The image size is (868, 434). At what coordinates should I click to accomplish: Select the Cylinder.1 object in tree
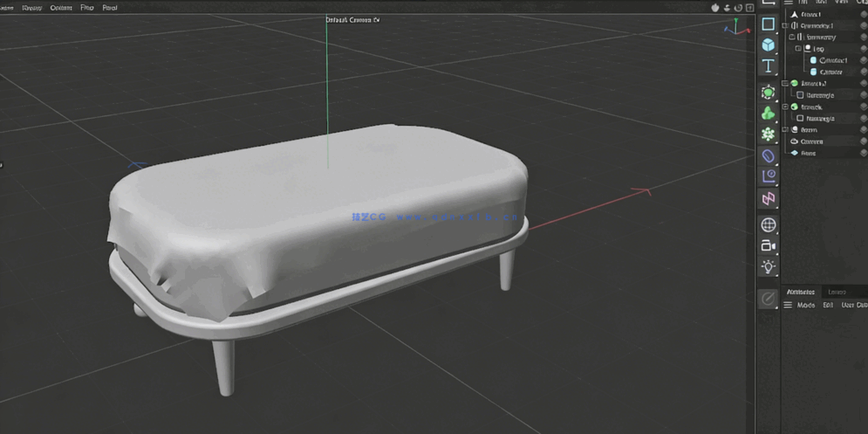833,60
